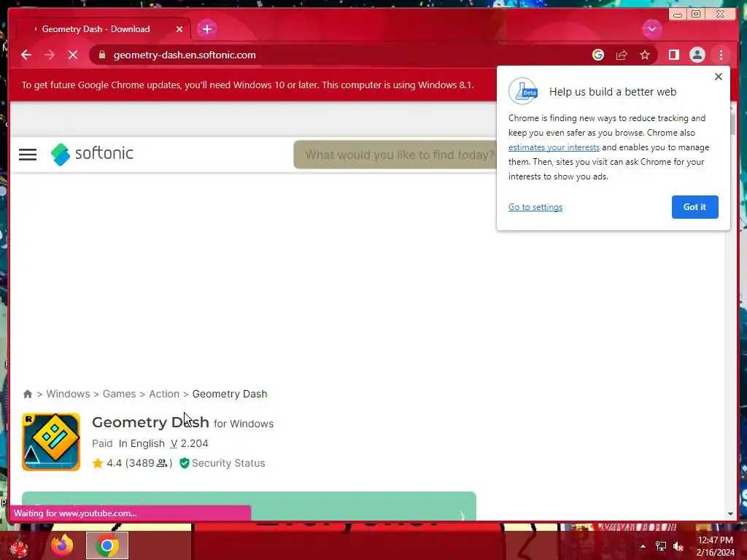Click the 'Paid' license label
Image resolution: width=747 pixels, height=560 pixels.
102,443
